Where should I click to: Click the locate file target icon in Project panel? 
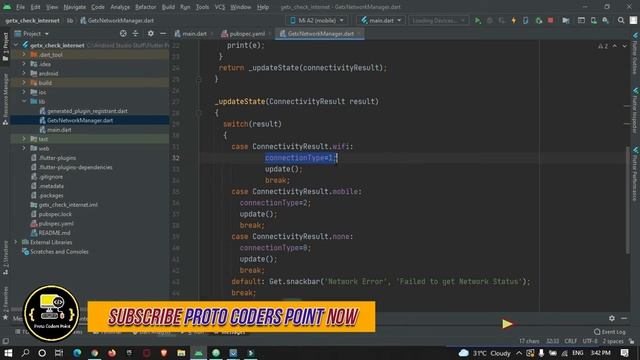pos(123,33)
